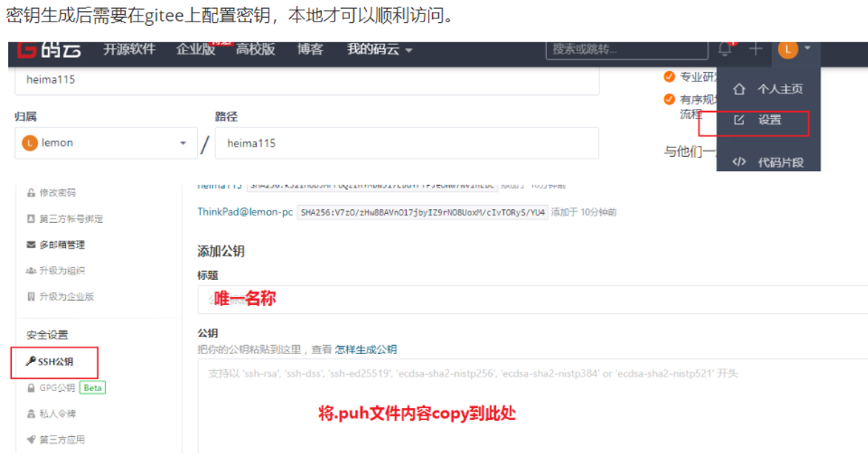The image size is (868, 474).
Task: Click the icon beside 第三方帐号绑定
Action: click(31, 218)
